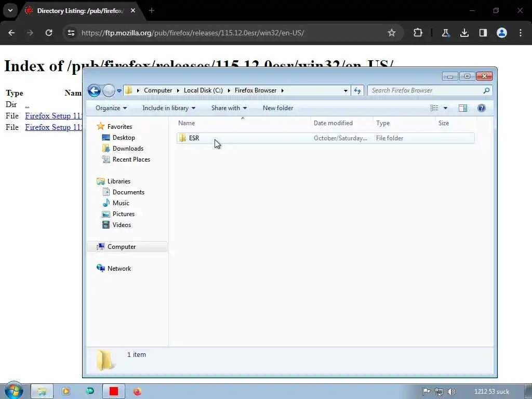This screenshot has height=399, width=532.
Task: Click the ESR folder icon
Action: [x=182, y=138]
